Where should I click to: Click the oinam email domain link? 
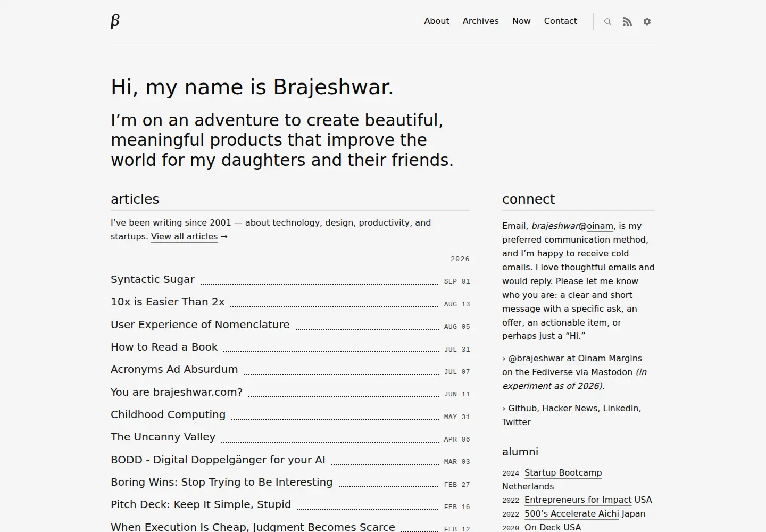coord(600,226)
